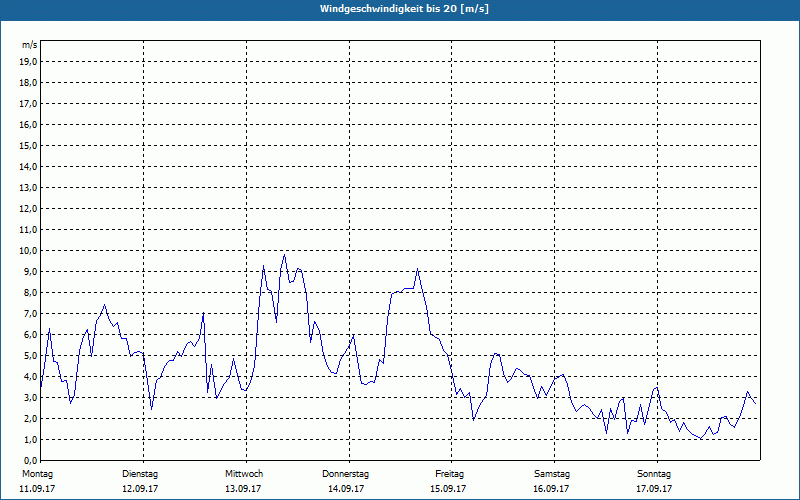
Task: Click the 'Donnerstag' day label
Action: point(345,474)
